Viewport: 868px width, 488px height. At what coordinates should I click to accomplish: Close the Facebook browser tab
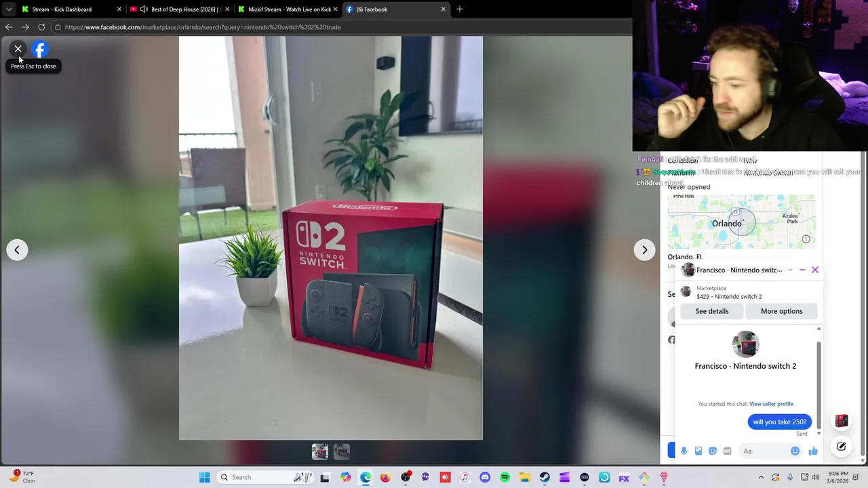coord(443,9)
